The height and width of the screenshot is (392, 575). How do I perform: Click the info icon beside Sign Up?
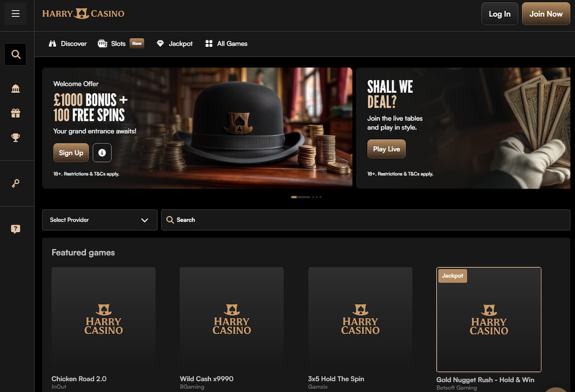pos(101,152)
